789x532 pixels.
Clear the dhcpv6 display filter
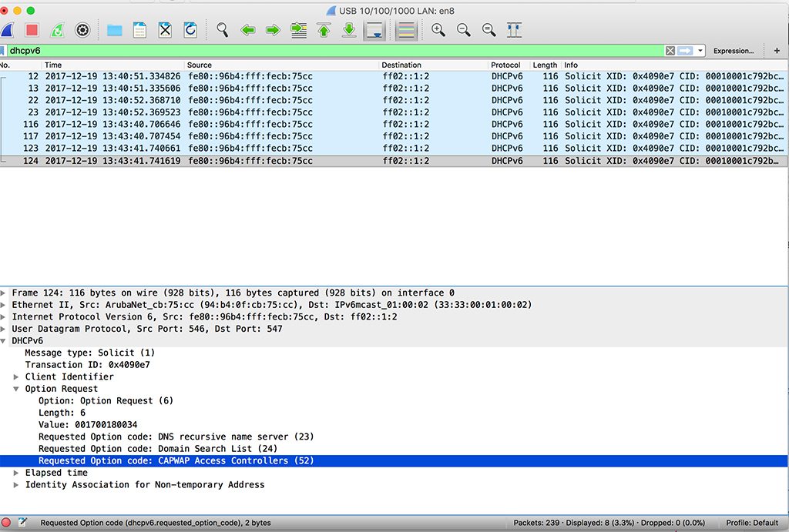click(x=670, y=49)
